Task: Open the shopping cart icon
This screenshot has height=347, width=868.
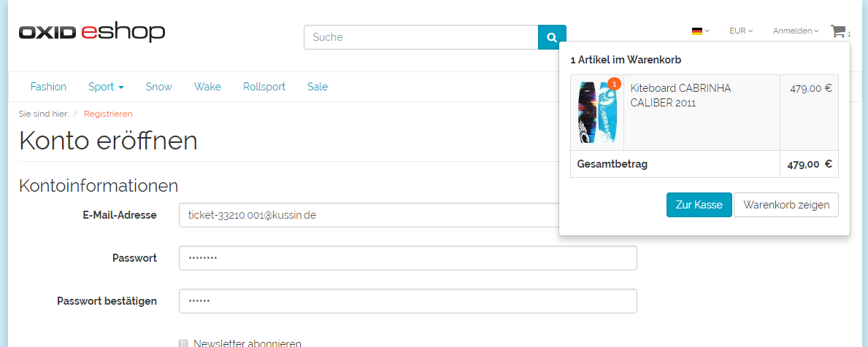Action: coord(838,31)
